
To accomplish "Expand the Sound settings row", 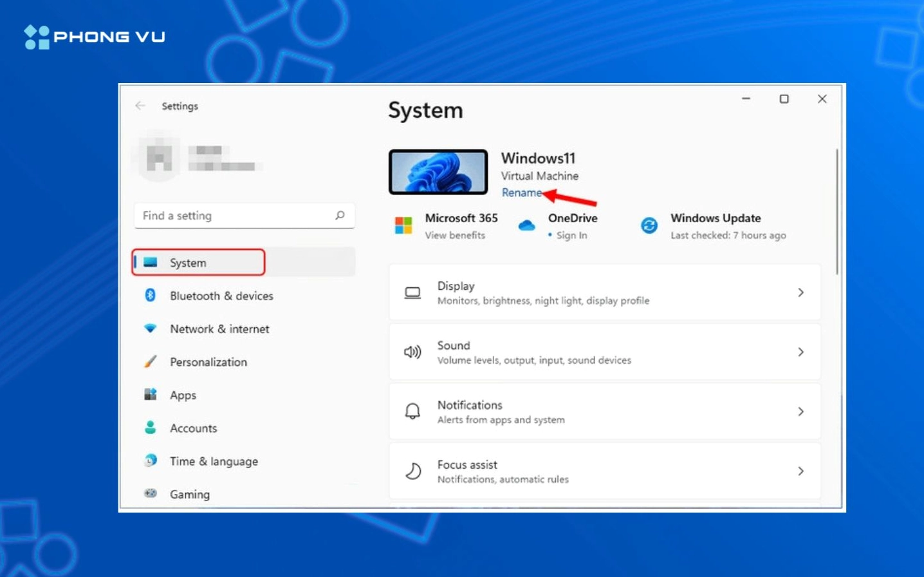I will point(801,352).
